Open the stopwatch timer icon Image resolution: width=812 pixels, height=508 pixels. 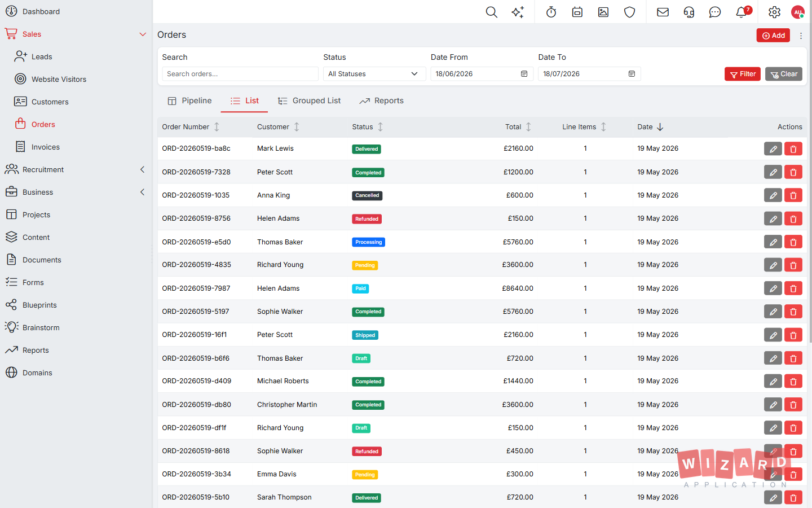pyautogui.click(x=551, y=12)
